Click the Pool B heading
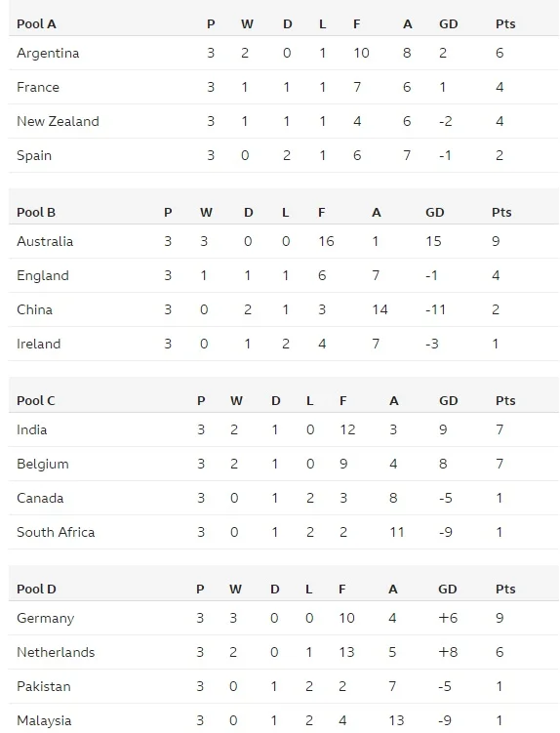Screen dimensions: 560x733 tap(36, 212)
